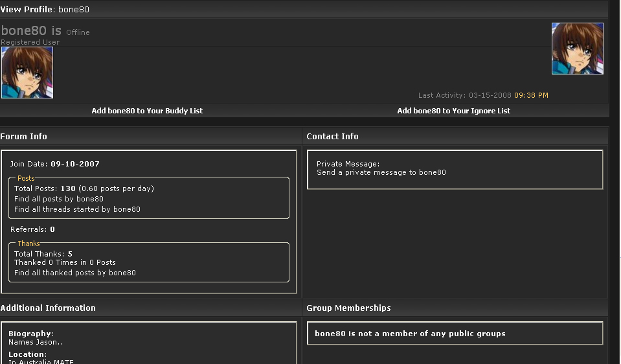Select the Additional Information section header
621x364 pixels.
point(48,308)
